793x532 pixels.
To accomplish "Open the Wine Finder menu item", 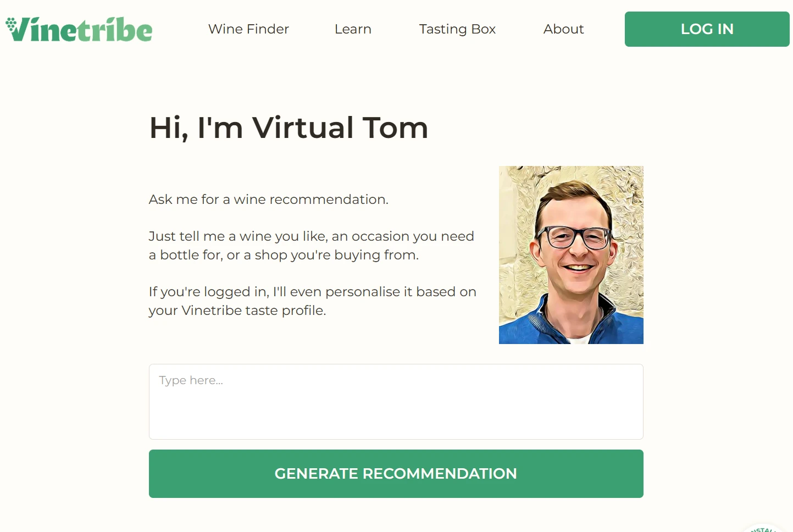I will click(x=248, y=29).
